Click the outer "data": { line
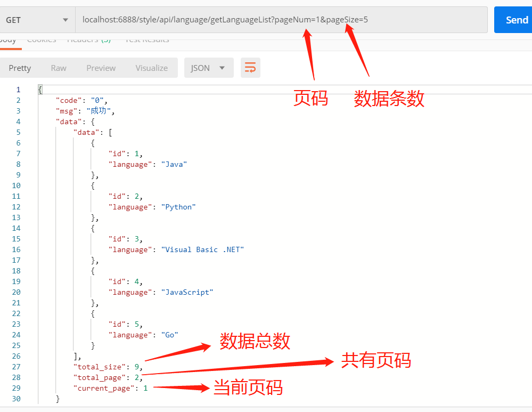Screen dimensions: 532x412 pos(75,122)
